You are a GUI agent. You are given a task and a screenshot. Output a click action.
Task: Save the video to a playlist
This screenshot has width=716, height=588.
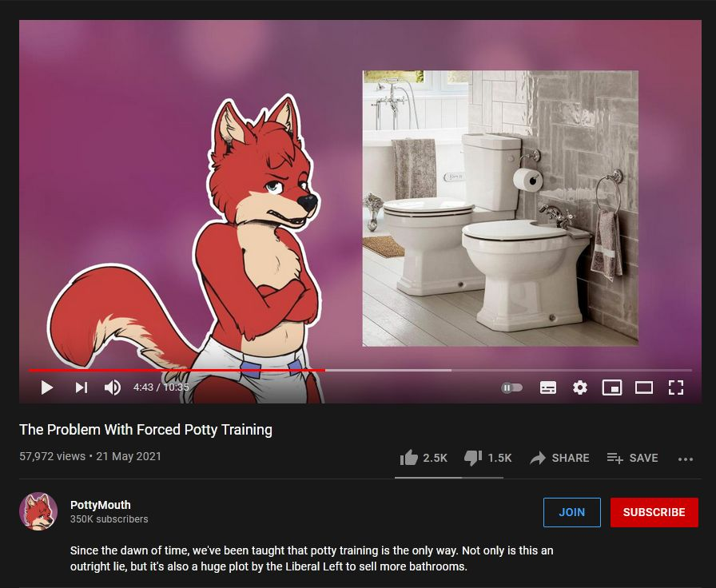pos(632,458)
